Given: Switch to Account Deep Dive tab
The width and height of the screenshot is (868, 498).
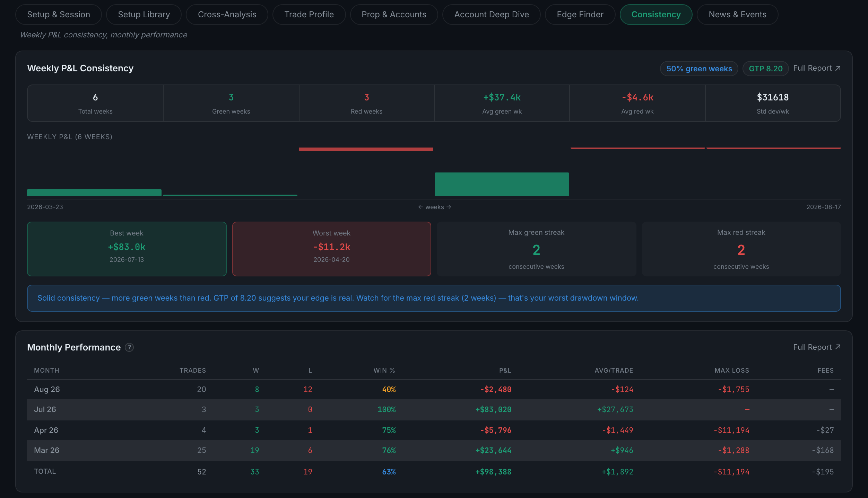Looking at the screenshot, I should (x=492, y=15).
